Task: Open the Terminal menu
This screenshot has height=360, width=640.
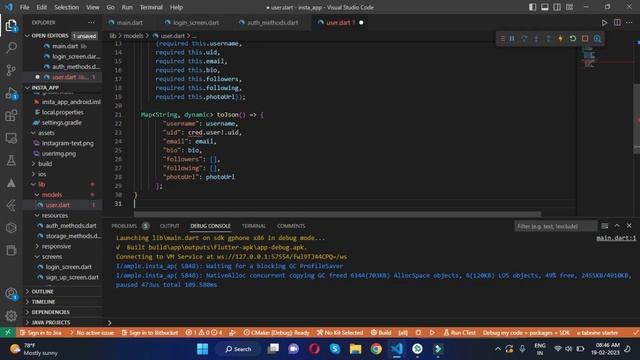Action: point(151,7)
